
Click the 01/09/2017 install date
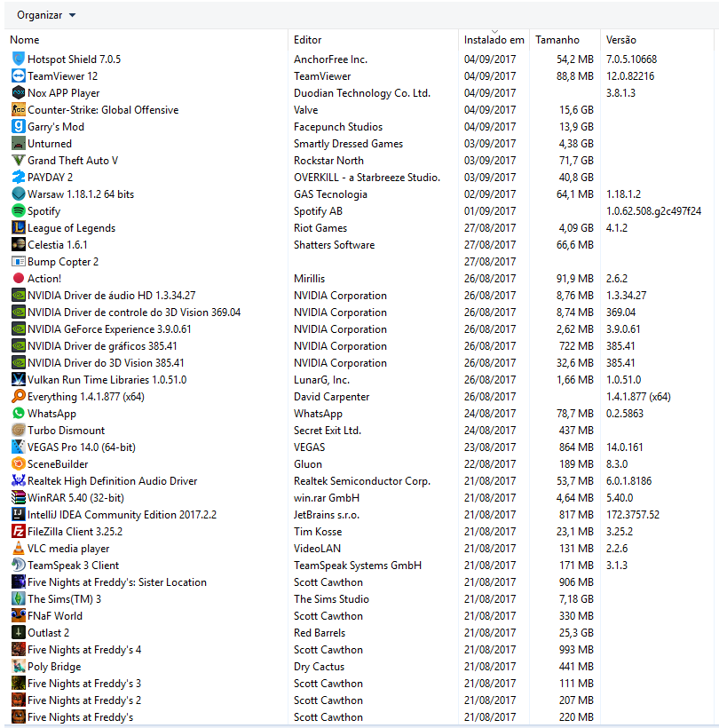pos(490,210)
